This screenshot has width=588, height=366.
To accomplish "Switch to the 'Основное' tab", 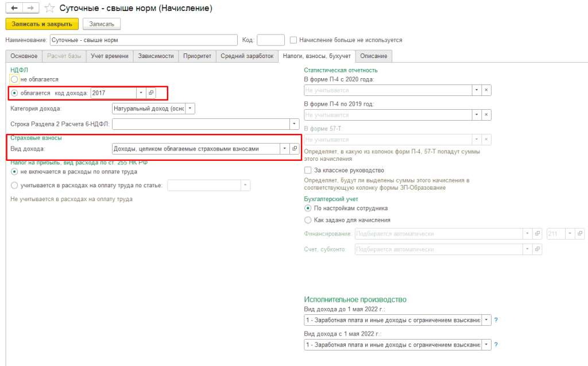I will pyautogui.click(x=24, y=56).
